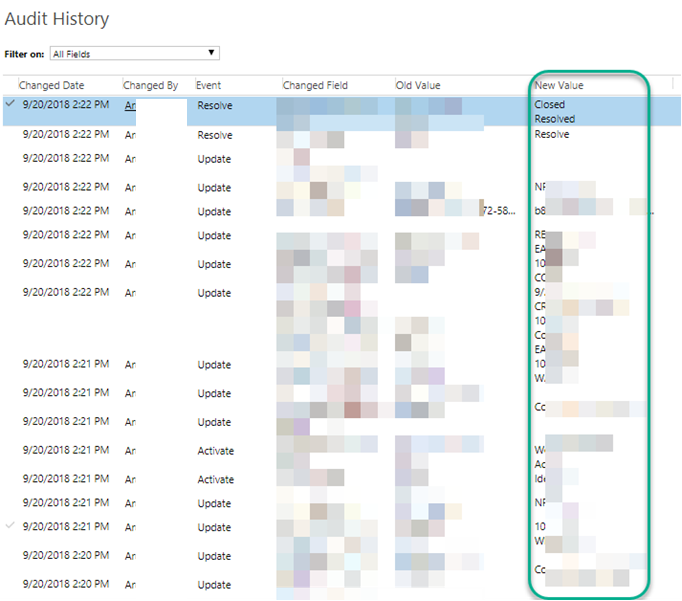682x601 pixels.
Task: Sort by Changed Date column header
Action: (x=51, y=85)
